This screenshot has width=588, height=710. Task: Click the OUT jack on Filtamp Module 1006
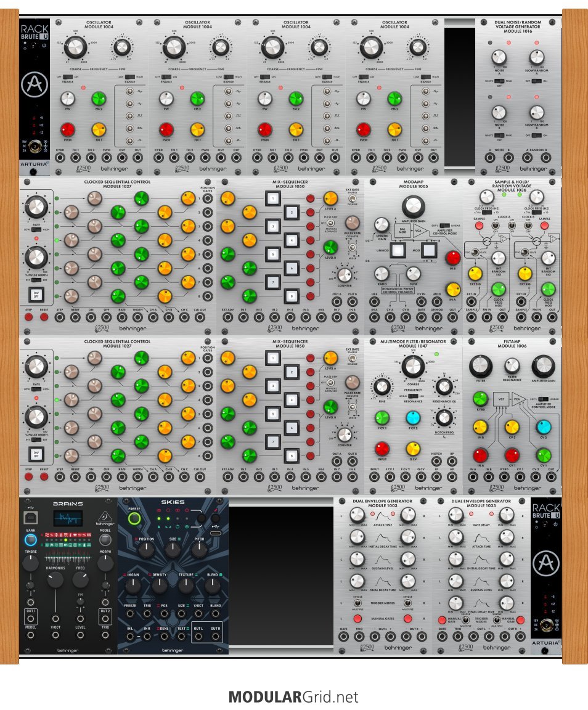pos(551,477)
